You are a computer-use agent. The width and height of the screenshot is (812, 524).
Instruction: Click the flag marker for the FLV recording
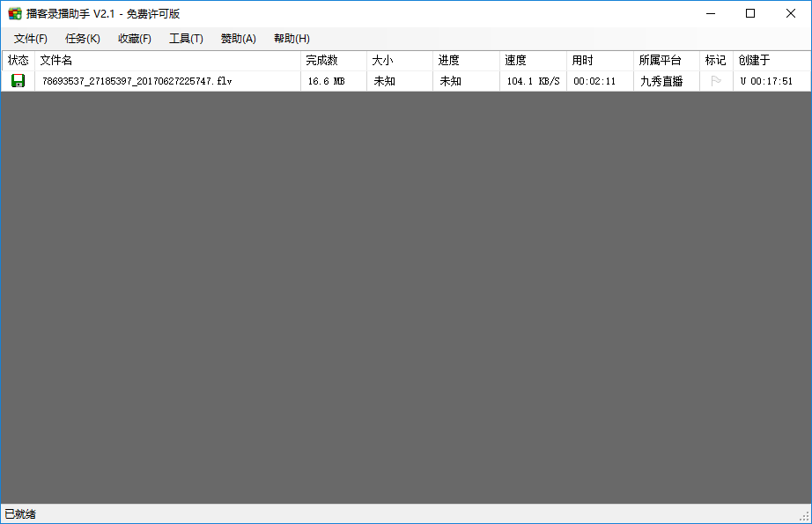click(x=715, y=80)
